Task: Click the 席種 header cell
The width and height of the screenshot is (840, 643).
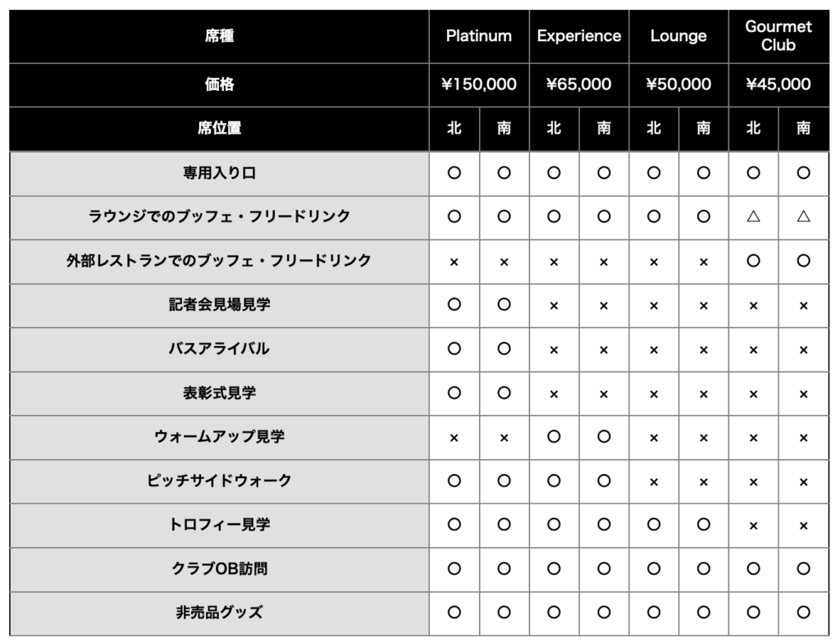Action: click(219, 36)
